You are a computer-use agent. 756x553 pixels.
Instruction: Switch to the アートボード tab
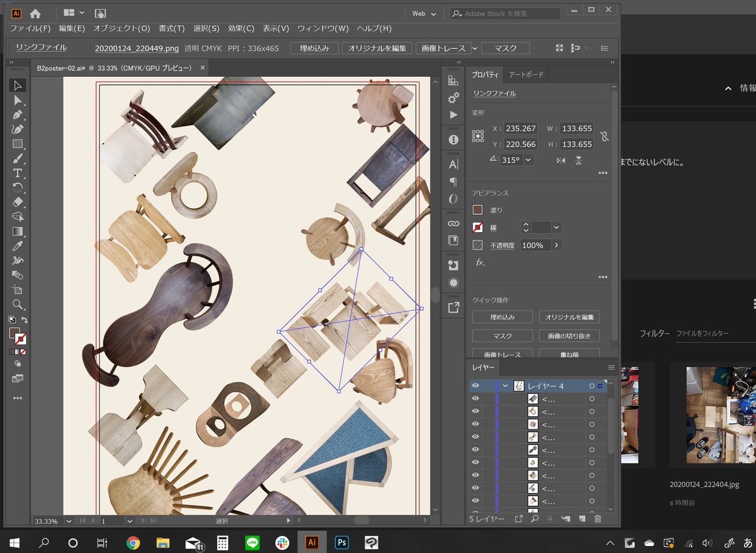(x=525, y=75)
